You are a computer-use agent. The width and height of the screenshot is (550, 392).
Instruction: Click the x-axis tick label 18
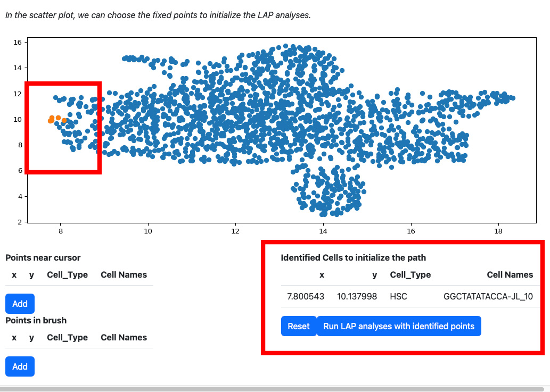pos(498,231)
